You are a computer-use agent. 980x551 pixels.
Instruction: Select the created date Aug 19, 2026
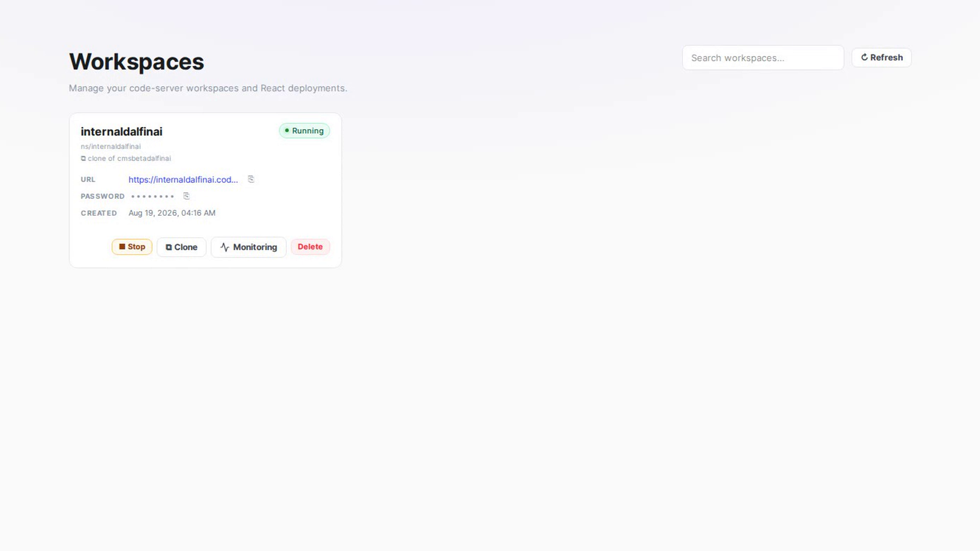click(x=172, y=213)
